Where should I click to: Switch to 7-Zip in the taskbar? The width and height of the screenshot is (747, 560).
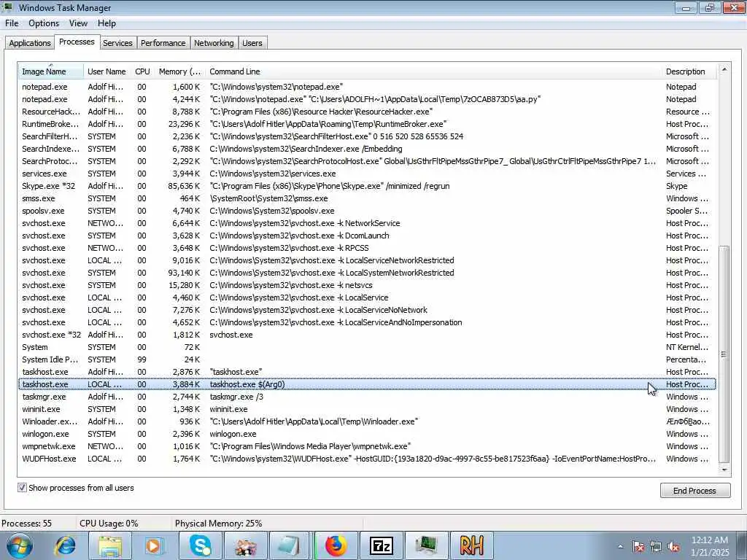pos(381,545)
